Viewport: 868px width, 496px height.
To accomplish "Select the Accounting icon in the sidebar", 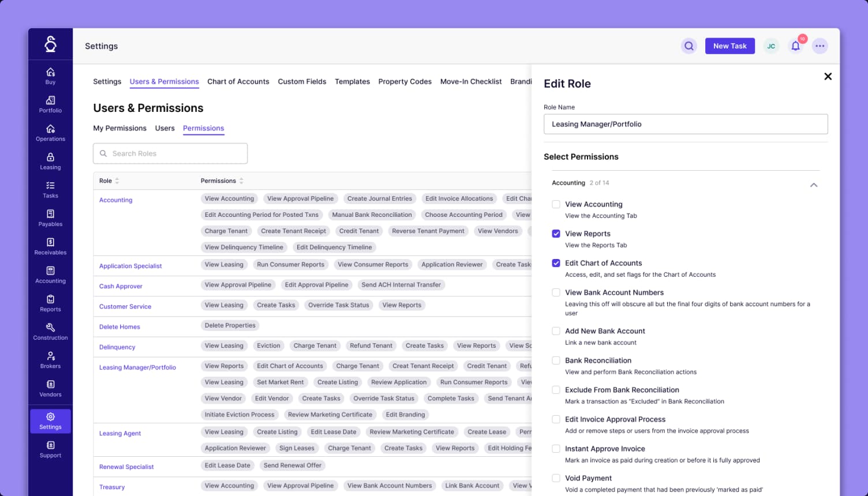I will click(x=50, y=275).
